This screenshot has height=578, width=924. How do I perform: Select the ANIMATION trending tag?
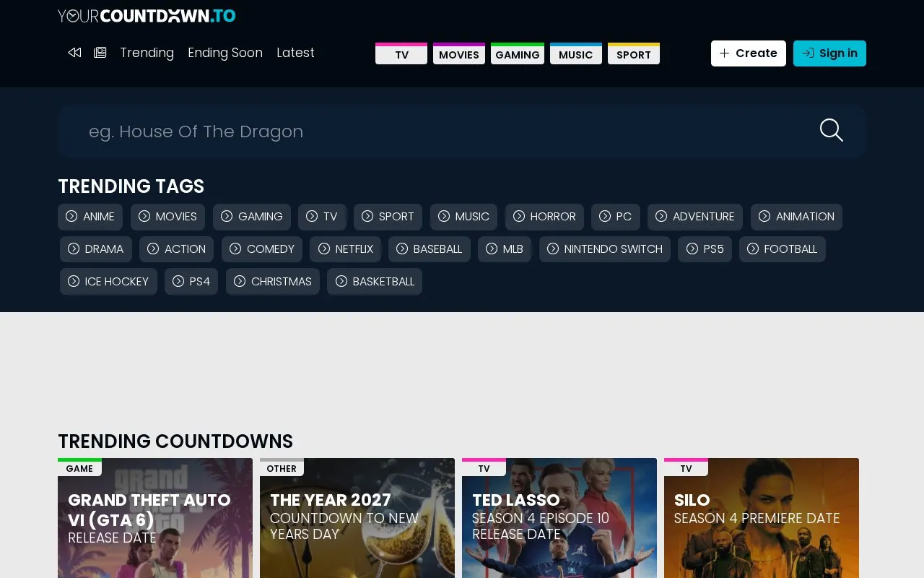click(x=796, y=217)
